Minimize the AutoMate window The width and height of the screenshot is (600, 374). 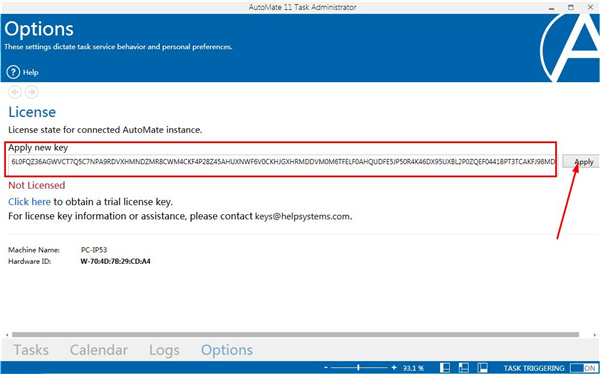pyautogui.click(x=551, y=7)
